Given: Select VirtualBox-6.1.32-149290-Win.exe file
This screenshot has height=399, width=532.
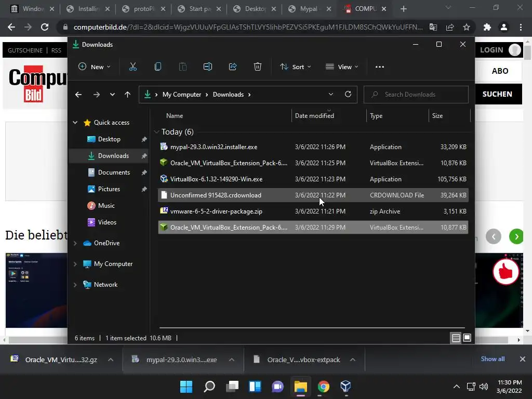Looking at the screenshot, I should 313,179.
